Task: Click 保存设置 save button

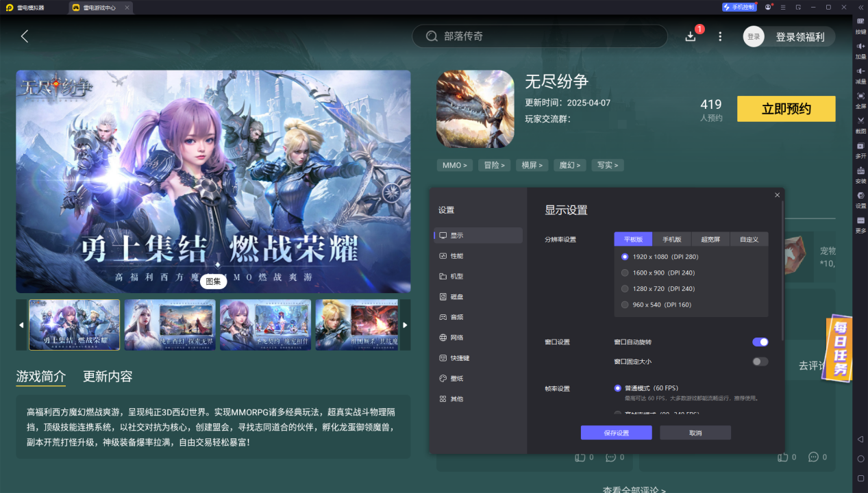Action: 616,433
